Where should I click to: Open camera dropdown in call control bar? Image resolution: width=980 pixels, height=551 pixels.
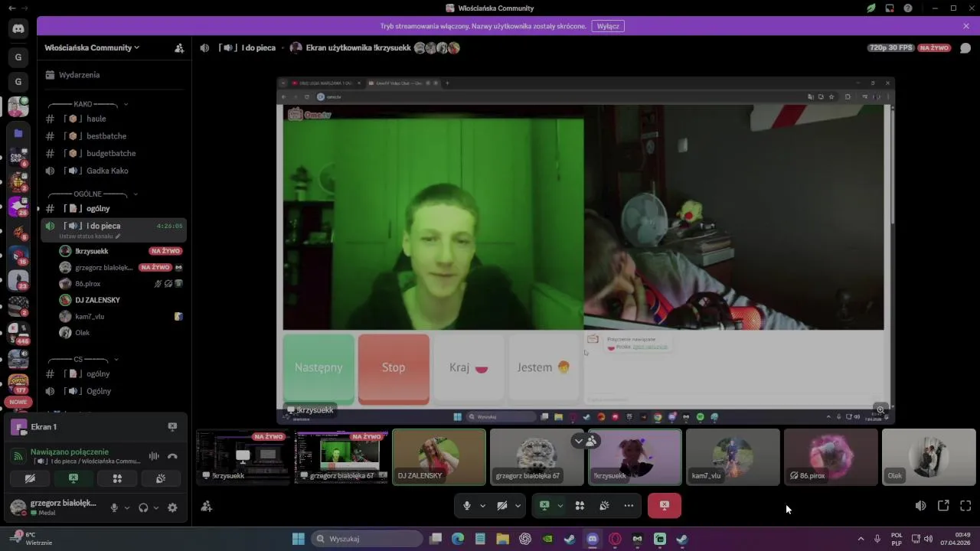tap(518, 506)
